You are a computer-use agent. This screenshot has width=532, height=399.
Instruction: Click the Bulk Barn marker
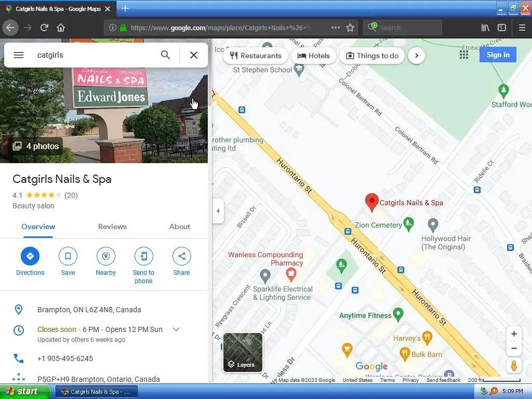404,354
